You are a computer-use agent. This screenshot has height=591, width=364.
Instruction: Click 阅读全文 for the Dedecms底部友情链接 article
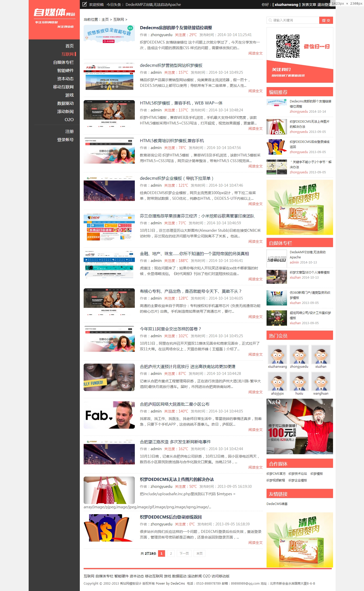click(x=255, y=53)
